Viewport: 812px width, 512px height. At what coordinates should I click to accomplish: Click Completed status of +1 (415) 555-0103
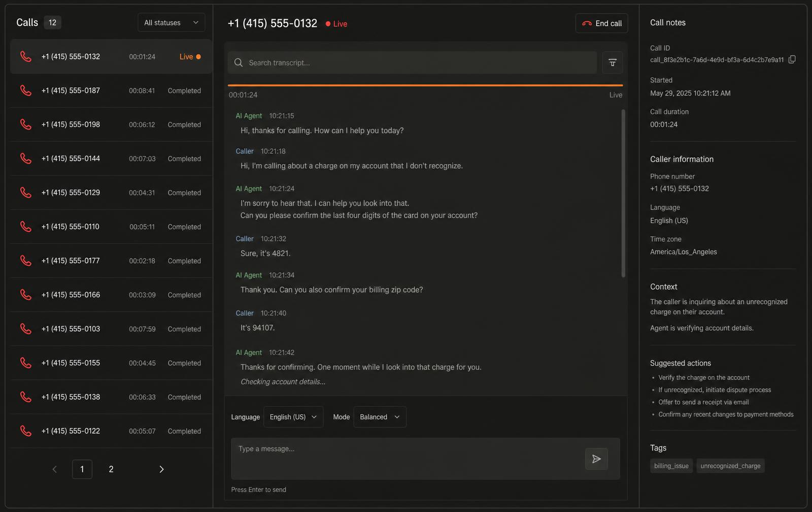tap(184, 329)
